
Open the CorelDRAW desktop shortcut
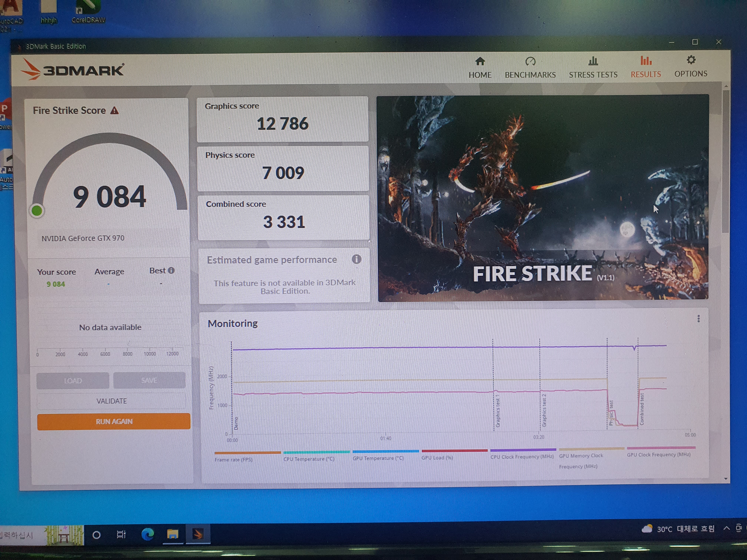(89, 12)
